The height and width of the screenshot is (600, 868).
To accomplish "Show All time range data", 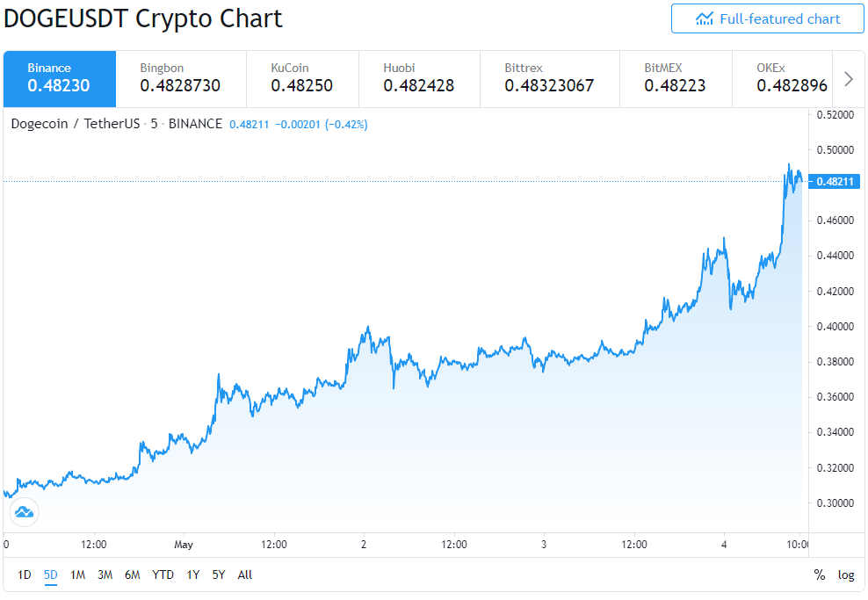I will pyautogui.click(x=245, y=575).
